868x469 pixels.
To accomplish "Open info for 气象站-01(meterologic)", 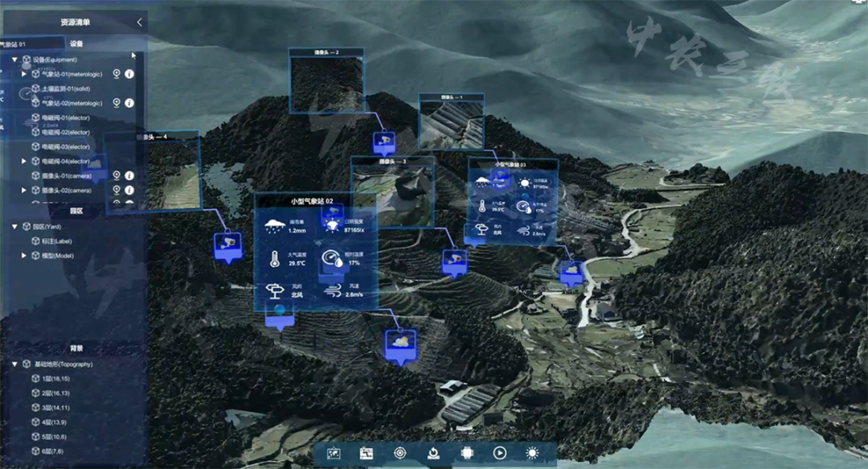I will (x=129, y=74).
